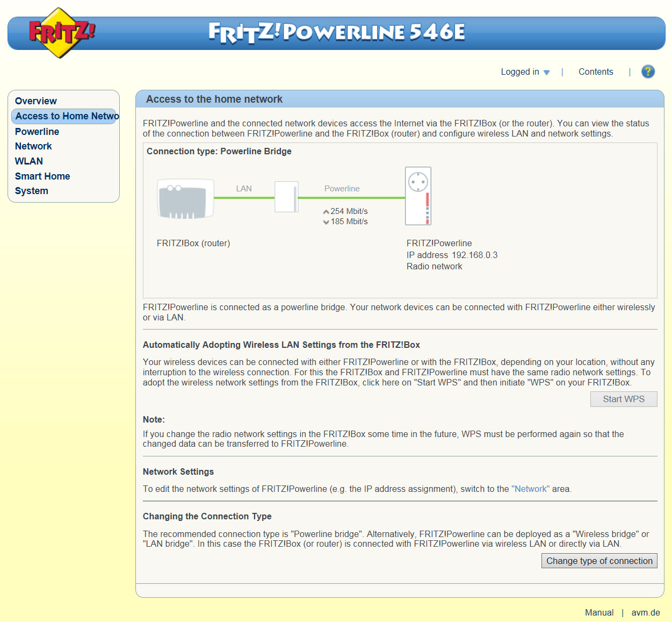
Task: Click the 254 Mbit/s value
Action: pyautogui.click(x=349, y=211)
